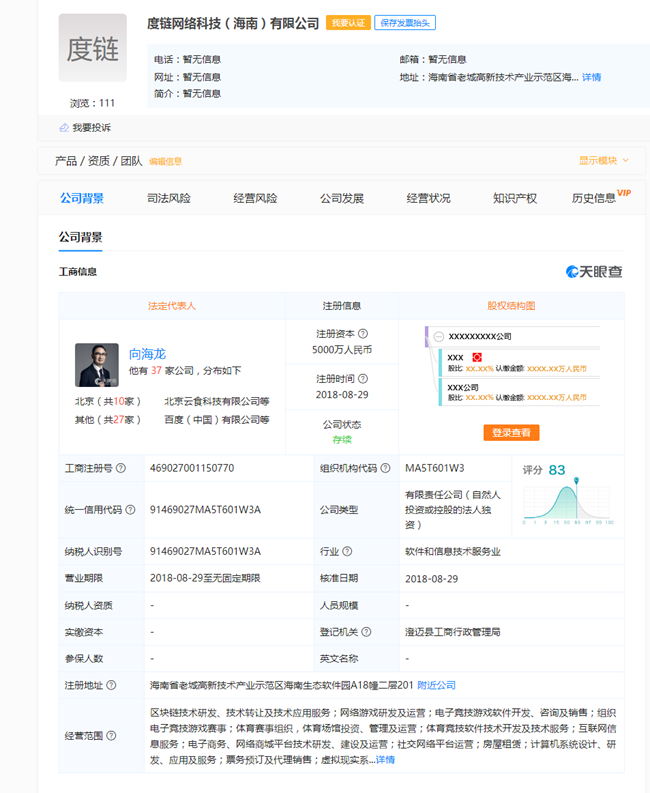The image size is (650, 793).
Task: Click the score value 83
Action: 557,470
